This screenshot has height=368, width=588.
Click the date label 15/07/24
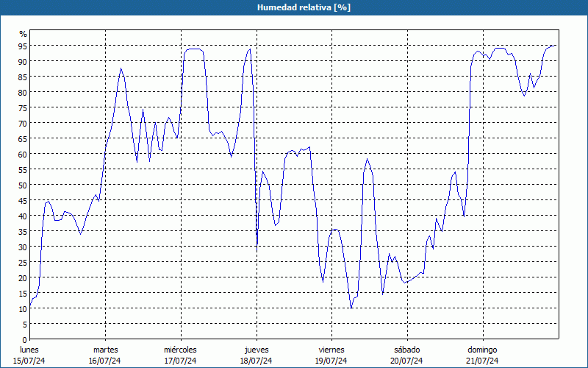29,361
